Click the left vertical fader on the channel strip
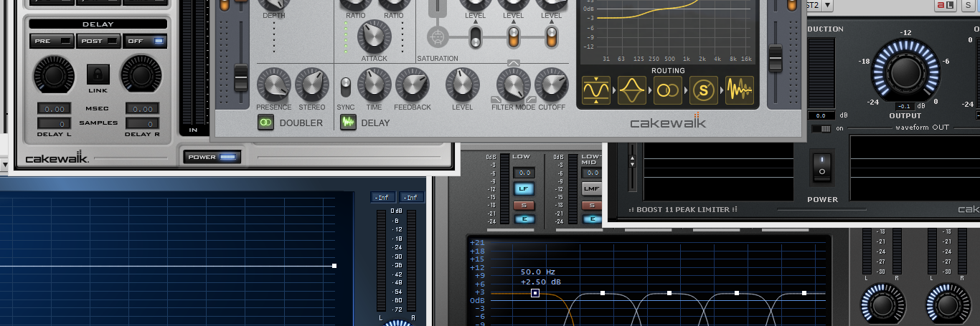 pos(241,77)
